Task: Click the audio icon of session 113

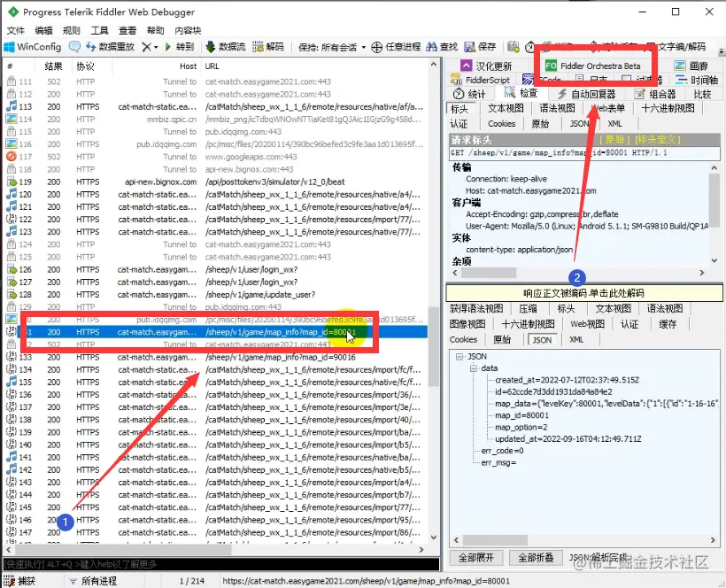Action: 12,106
